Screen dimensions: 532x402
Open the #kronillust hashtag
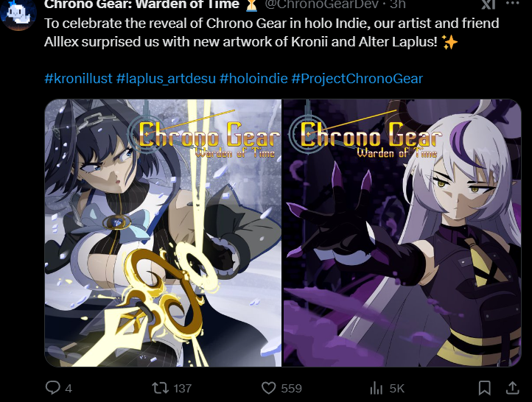(78, 79)
